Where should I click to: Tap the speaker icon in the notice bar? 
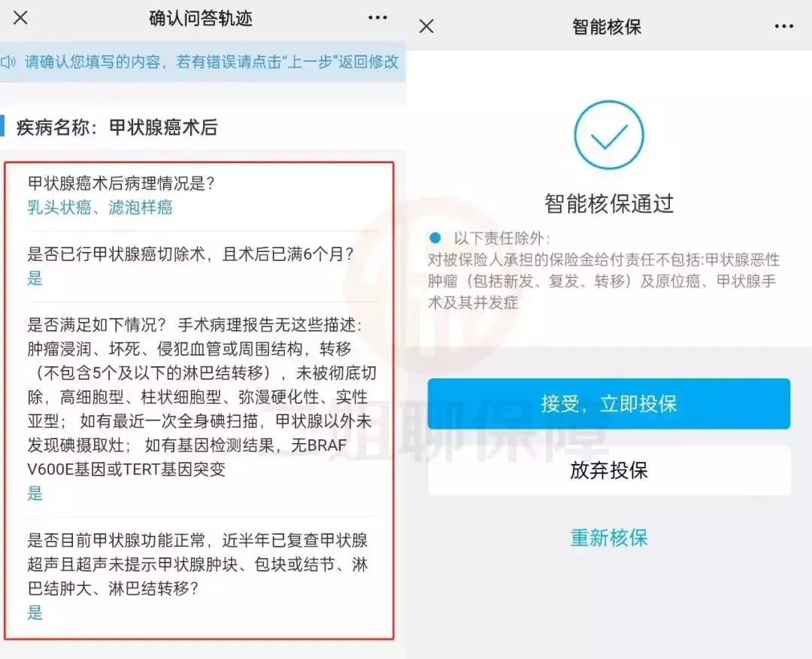click(8, 62)
